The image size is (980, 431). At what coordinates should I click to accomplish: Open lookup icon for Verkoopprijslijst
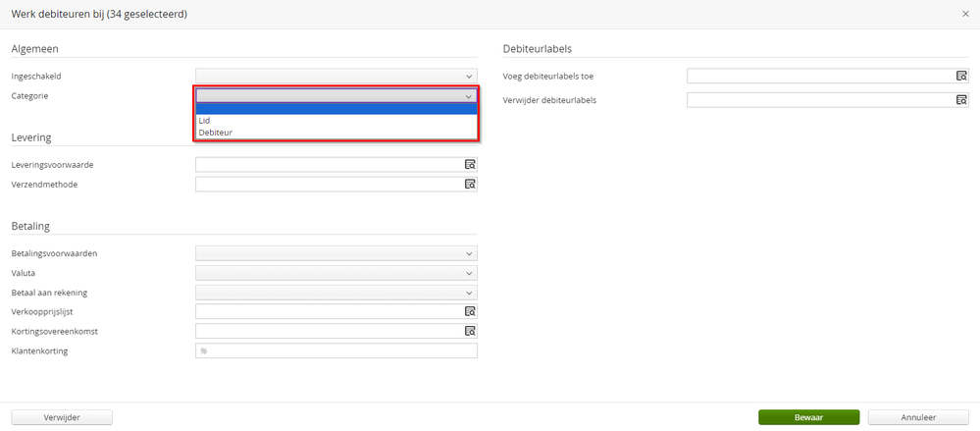[470, 311]
